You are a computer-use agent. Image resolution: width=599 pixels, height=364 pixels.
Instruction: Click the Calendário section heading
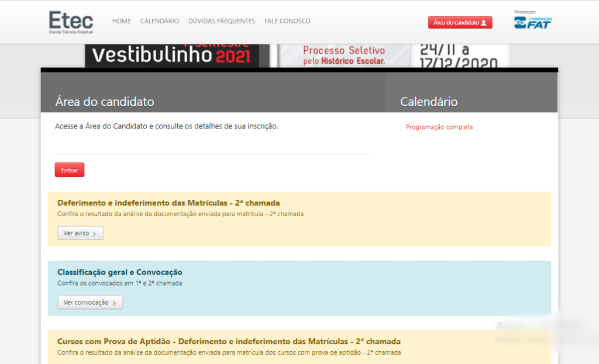(429, 101)
